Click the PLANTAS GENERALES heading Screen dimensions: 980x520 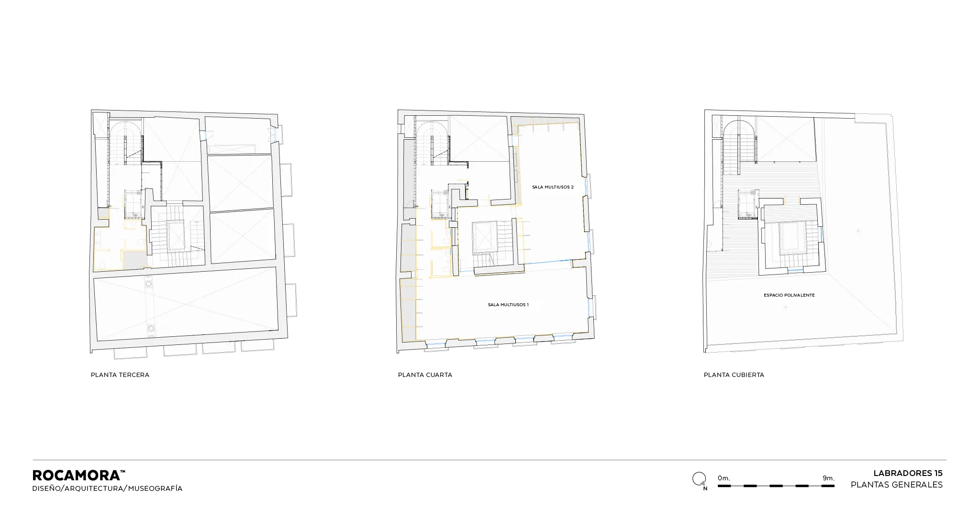(x=896, y=485)
